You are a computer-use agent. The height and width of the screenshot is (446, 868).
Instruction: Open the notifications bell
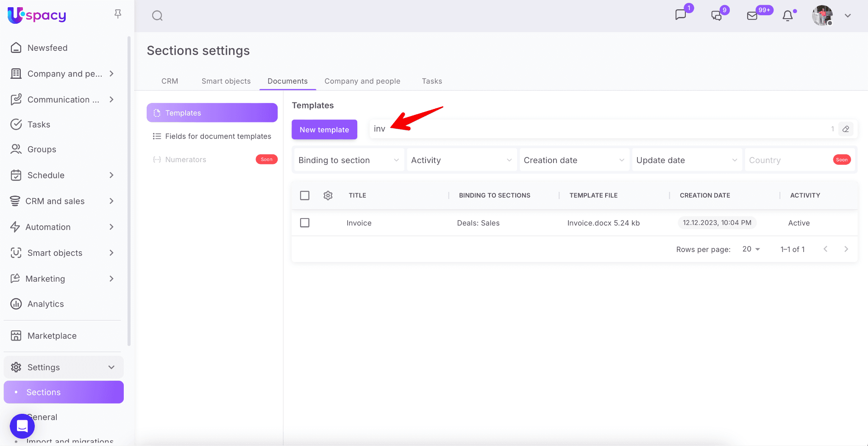[787, 16]
